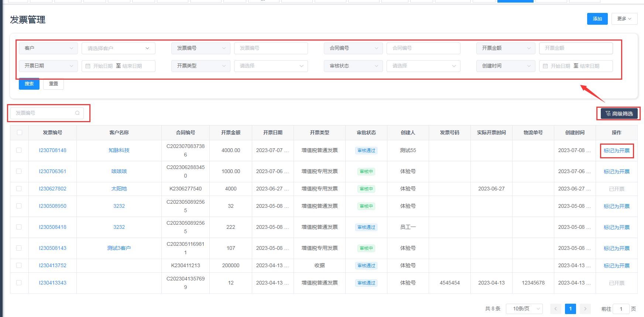
Task: Check the row for invoice I230508950
Action: point(19,206)
